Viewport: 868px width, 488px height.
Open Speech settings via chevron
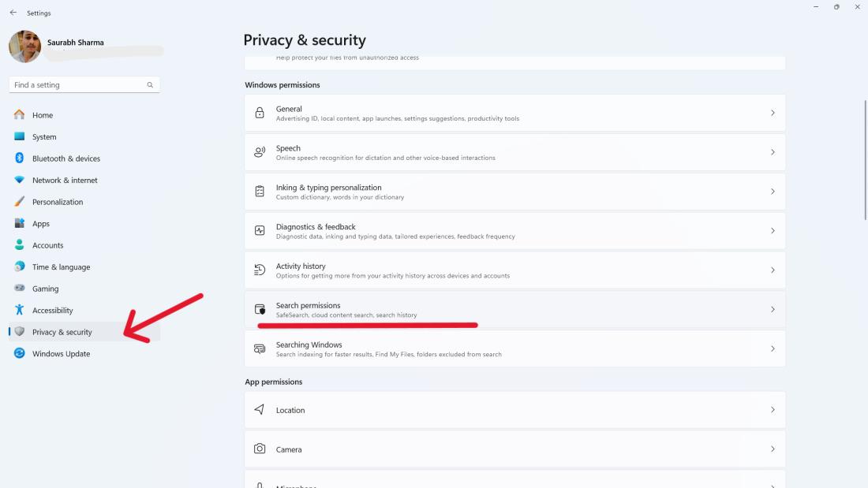773,152
